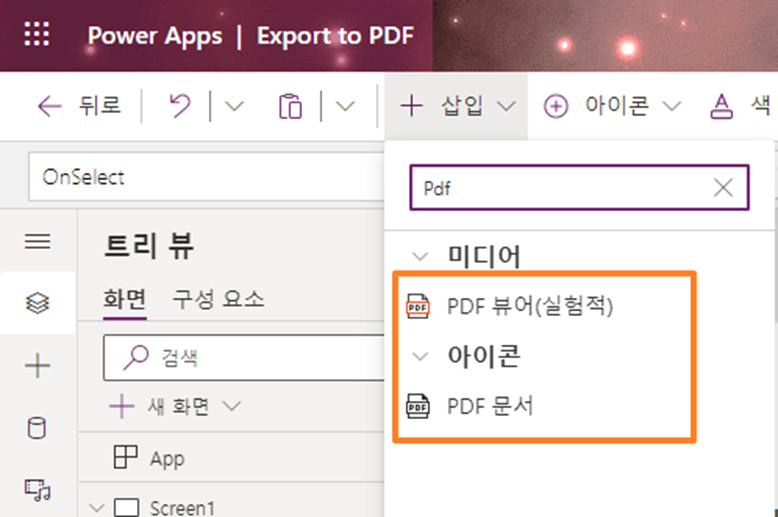
Task: Open the OnSelect property dropdown
Action: click(x=206, y=177)
